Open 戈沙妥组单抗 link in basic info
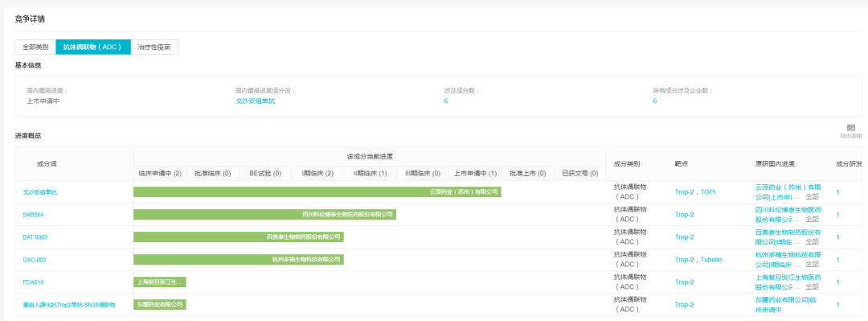Viewport: 868px width, 321px height. tap(256, 101)
